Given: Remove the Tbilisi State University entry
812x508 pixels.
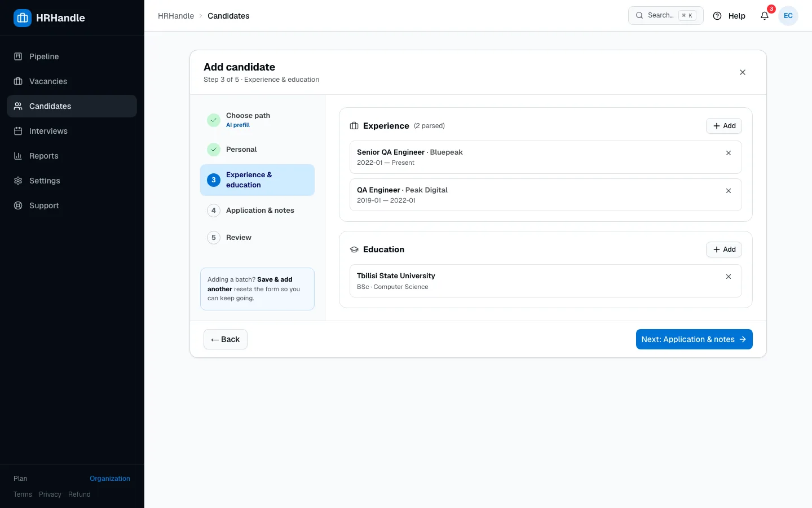Looking at the screenshot, I should [729, 277].
